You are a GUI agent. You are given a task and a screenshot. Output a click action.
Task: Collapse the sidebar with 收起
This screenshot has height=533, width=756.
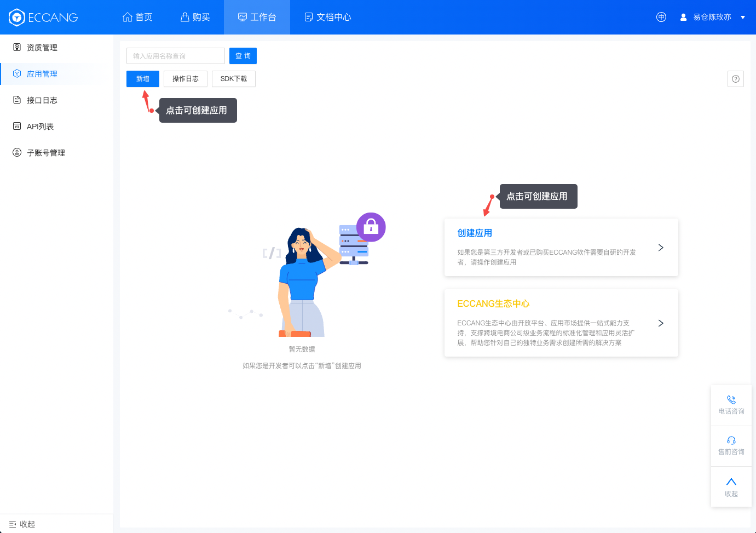point(22,524)
